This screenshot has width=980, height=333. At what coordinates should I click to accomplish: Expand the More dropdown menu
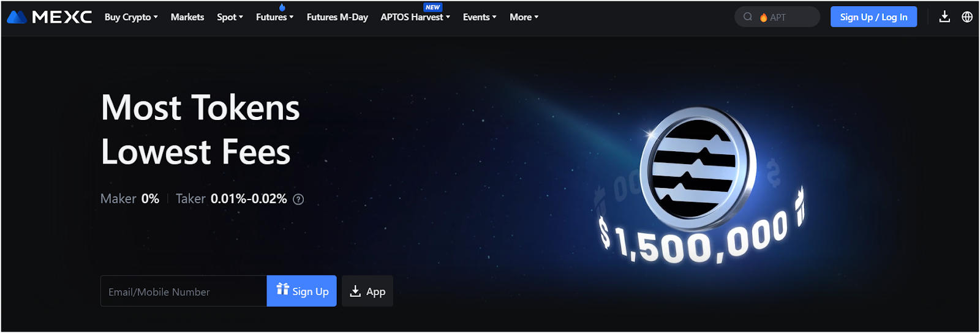pyautogui.click(x=524, y=17)
